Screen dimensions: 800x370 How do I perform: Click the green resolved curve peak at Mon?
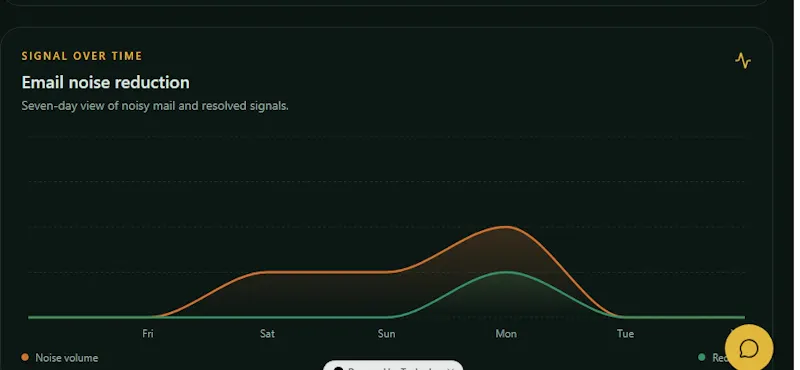[506, 272]
